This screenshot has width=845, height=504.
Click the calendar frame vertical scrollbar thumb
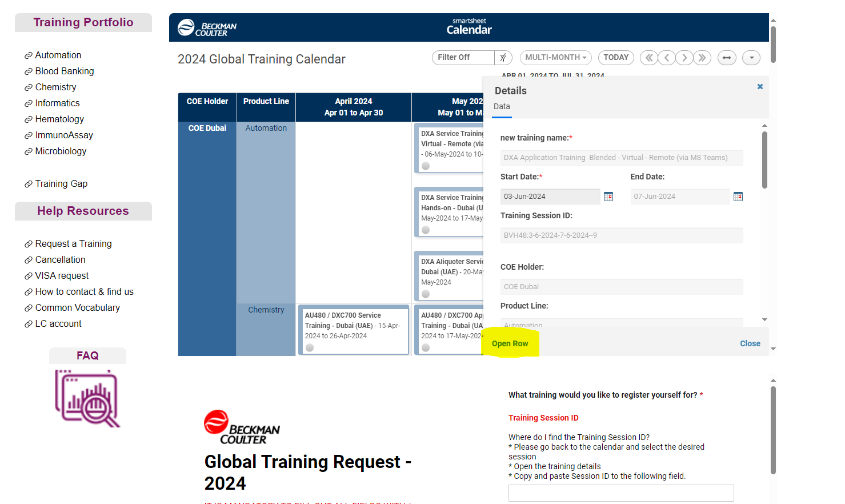773,44
